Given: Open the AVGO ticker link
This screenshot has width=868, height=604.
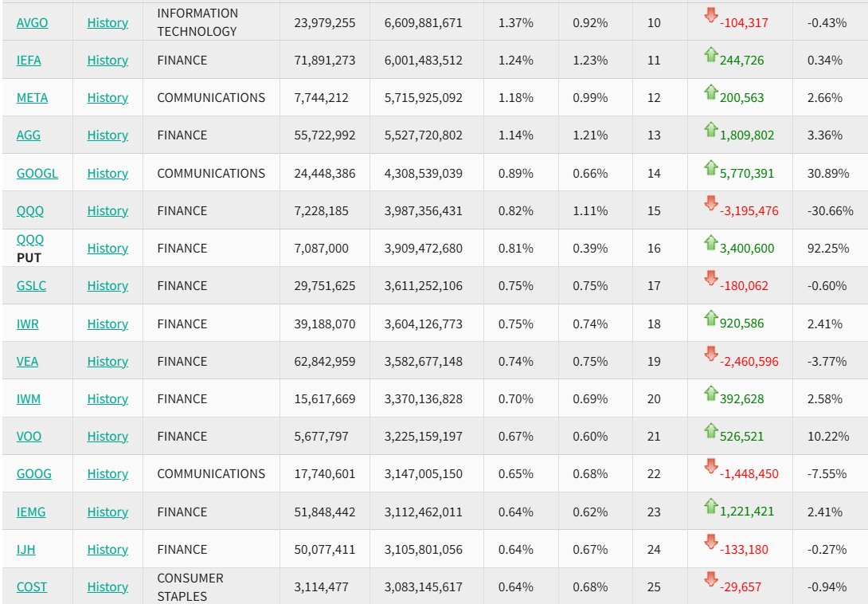Looking at the screenshot, I should (32, 23).
